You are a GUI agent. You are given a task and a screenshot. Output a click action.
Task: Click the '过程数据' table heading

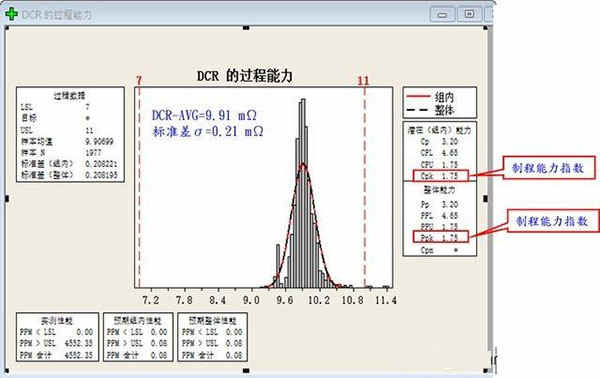pos(69,96)
